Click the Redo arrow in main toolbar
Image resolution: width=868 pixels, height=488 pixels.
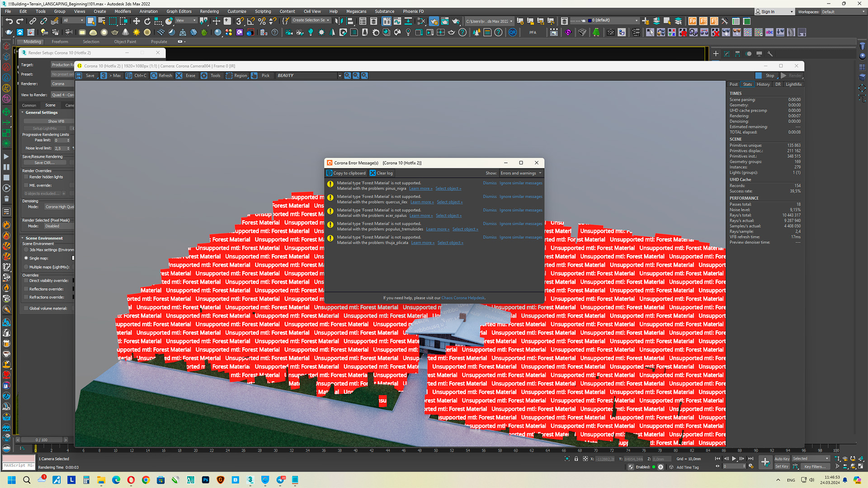click(x=20, y=21)
